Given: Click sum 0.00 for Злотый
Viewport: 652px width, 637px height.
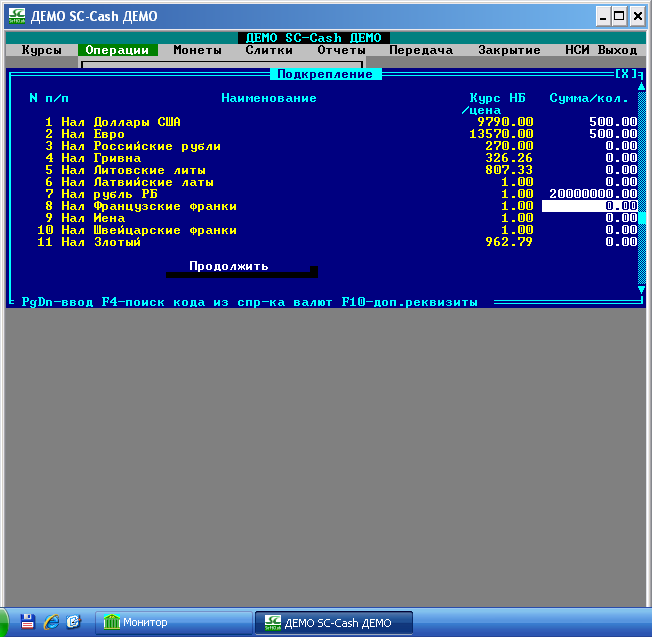Looking at the screenshot, I should tap(621, 242).
